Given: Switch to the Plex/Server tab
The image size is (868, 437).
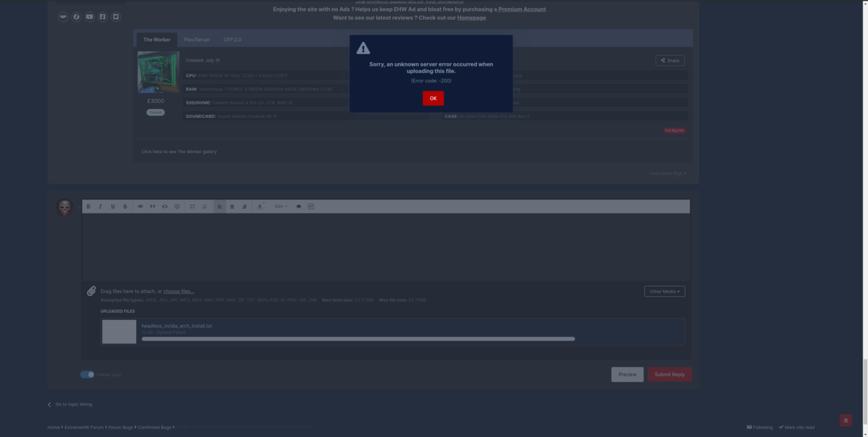Looking at the screenshot, I should pyautogui.click(x=196, y=39).
